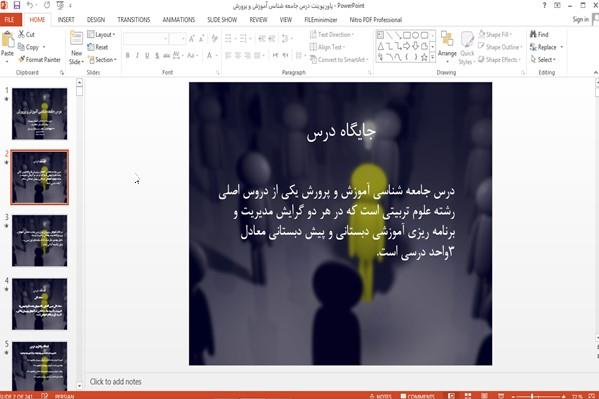Select the right arrow shape
Image resolution: width=599 pixels, height=399 pixels.
(407, 47)
